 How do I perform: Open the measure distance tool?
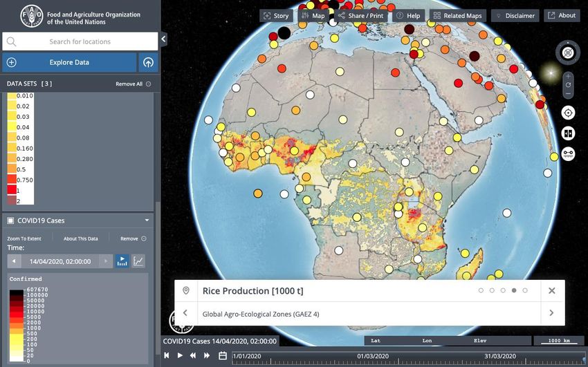coord(568,154)
